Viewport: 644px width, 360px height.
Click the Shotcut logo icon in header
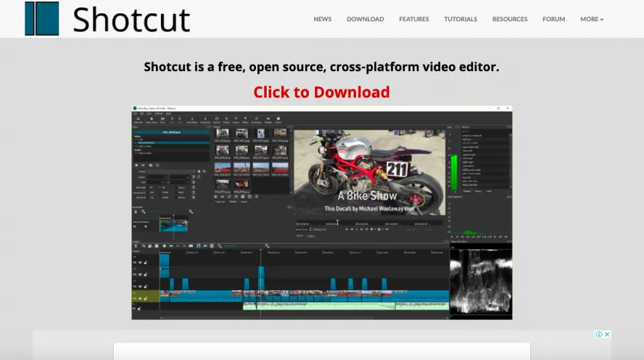pos(42,19)
